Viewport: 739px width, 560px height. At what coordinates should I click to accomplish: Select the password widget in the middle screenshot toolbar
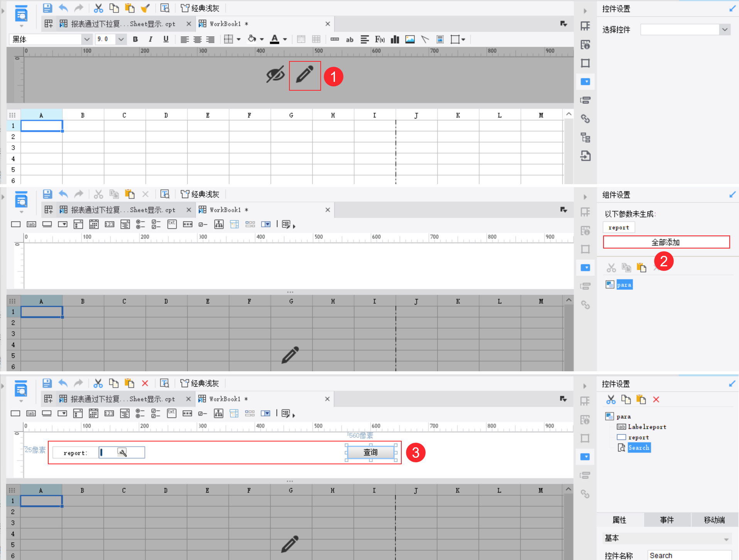coord(188,224)
